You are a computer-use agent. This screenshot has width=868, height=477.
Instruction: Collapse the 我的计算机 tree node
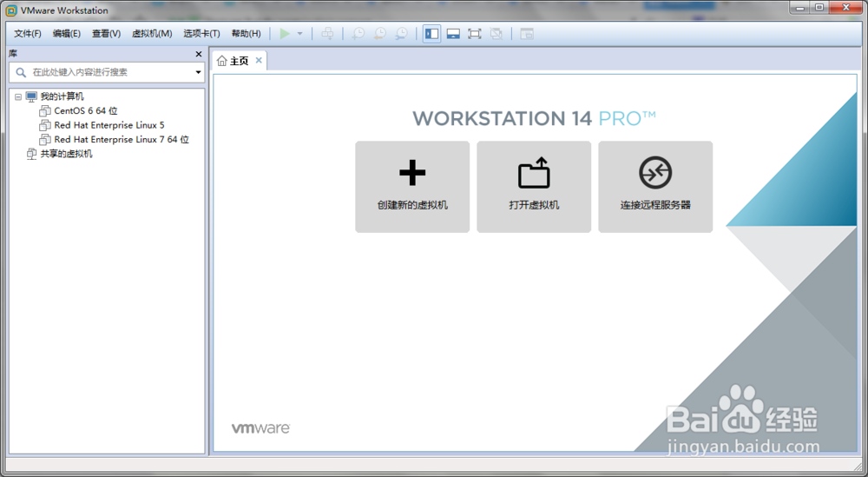click(x=18, y=96)
